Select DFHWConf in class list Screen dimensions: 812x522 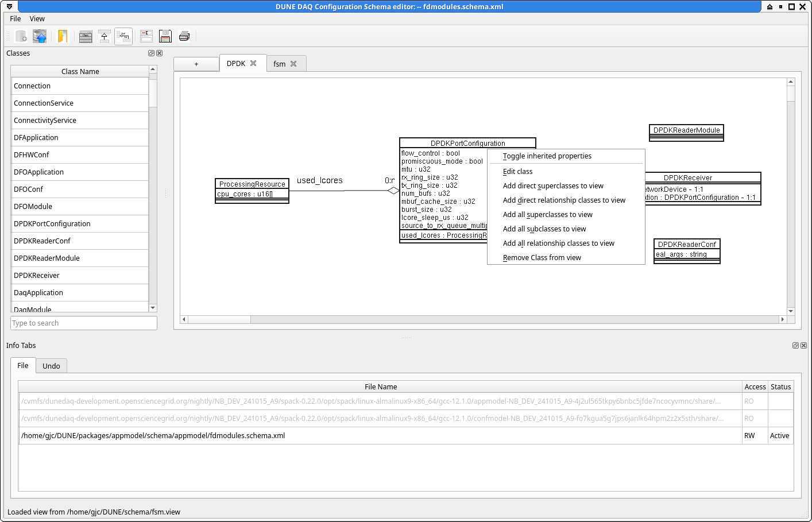coord(80,155)
